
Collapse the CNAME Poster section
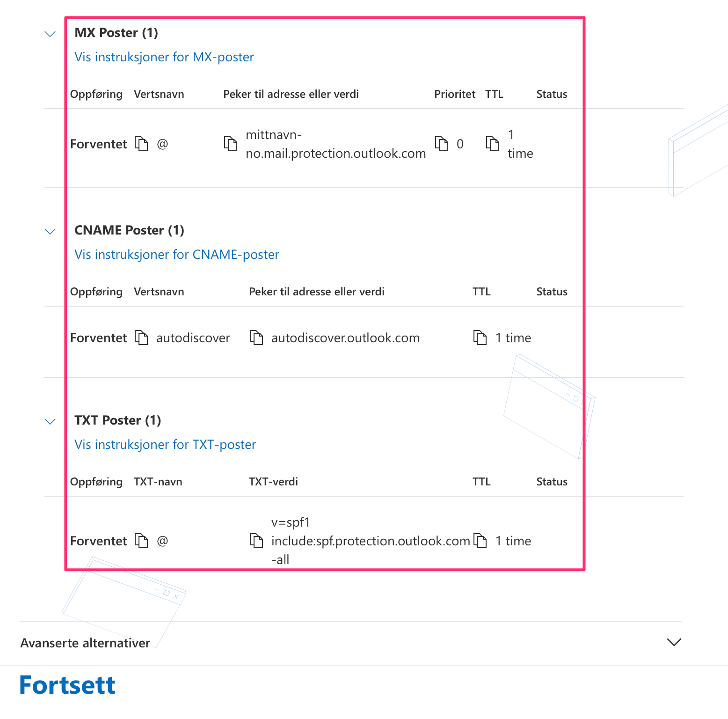click(x=50, y=231)
